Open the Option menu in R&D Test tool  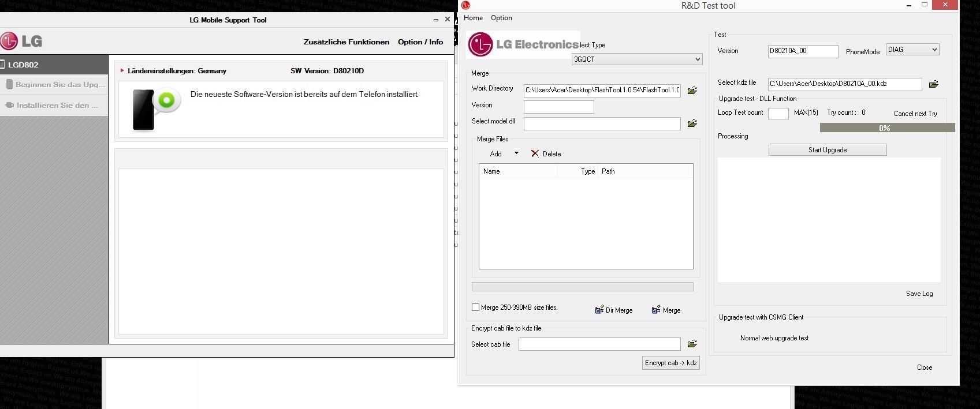(x=501, y=18)
